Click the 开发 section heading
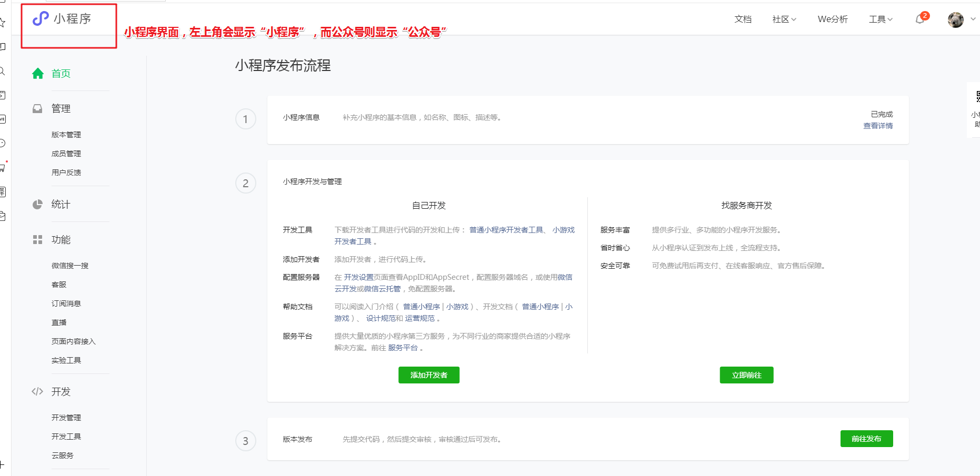Screen dimensions: 980x476 pyautogui.click(x=61, y=392)
